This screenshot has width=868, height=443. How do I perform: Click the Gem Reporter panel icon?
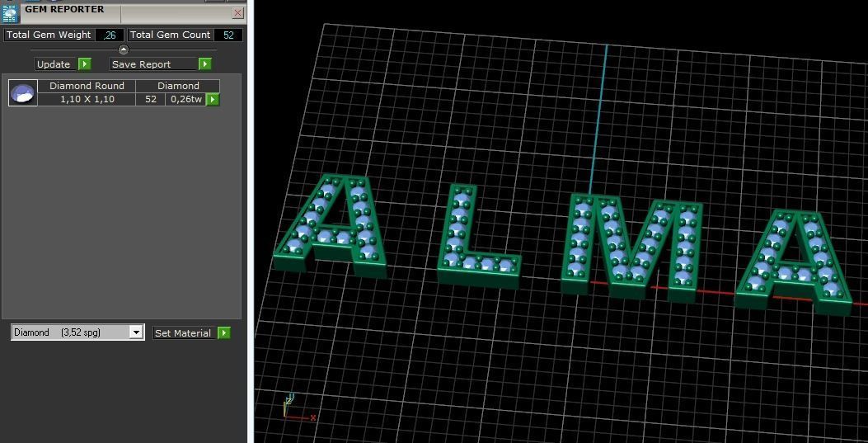click(x=10, y=12)
